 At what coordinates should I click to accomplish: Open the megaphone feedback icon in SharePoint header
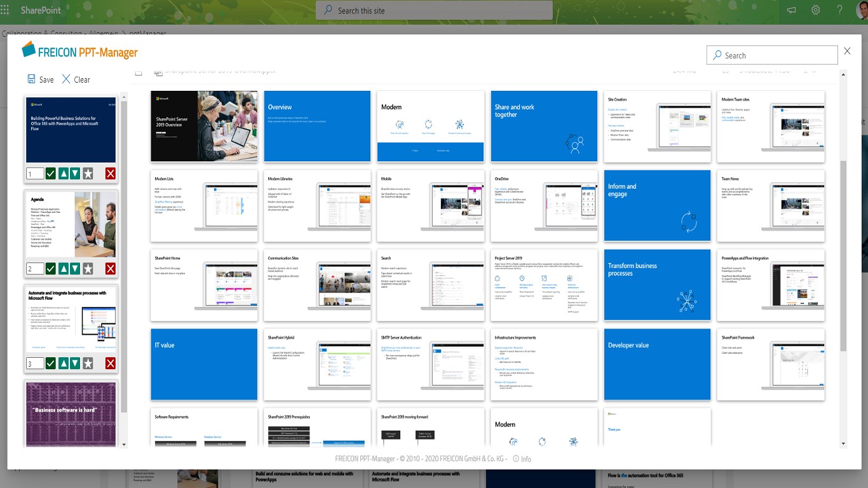791,10
